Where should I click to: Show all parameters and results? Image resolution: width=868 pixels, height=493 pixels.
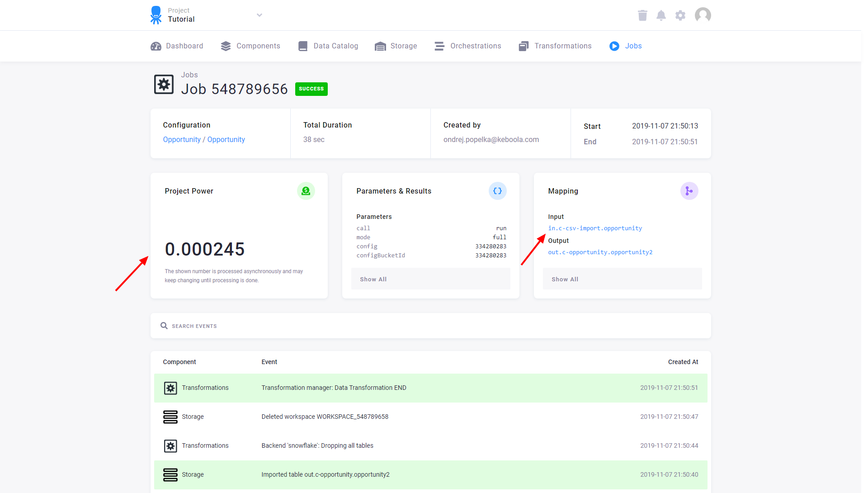point(431,279)
